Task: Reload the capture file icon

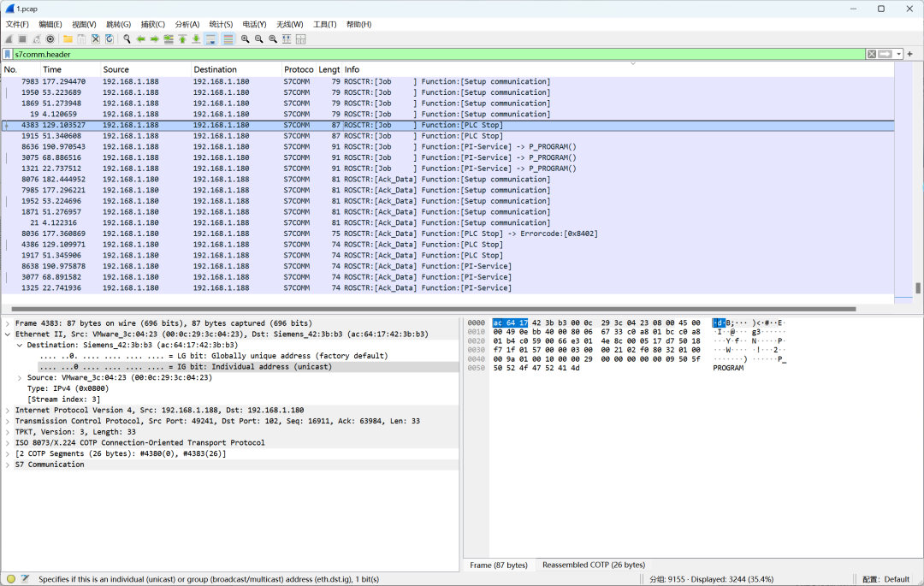Action: point(110,38)
